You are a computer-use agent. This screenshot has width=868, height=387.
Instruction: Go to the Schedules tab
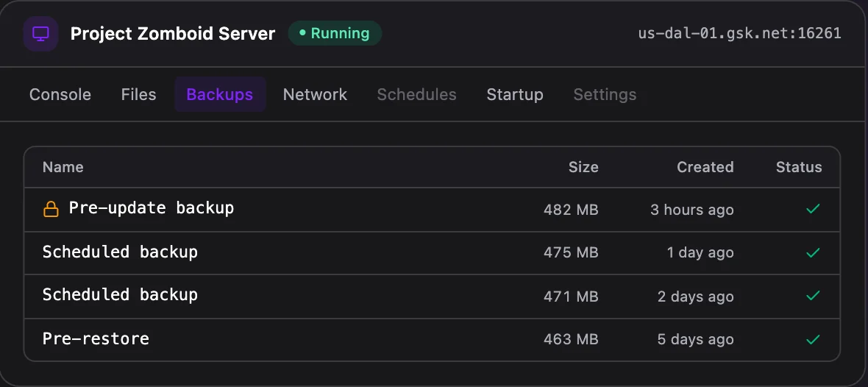pos(416,95)
